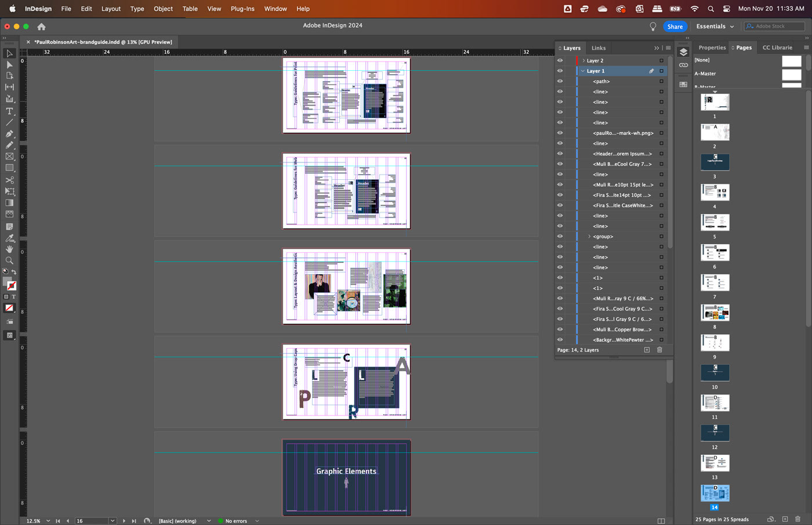Open the Links icon in the panel dock
812x525 pixels.
(683, 66)
